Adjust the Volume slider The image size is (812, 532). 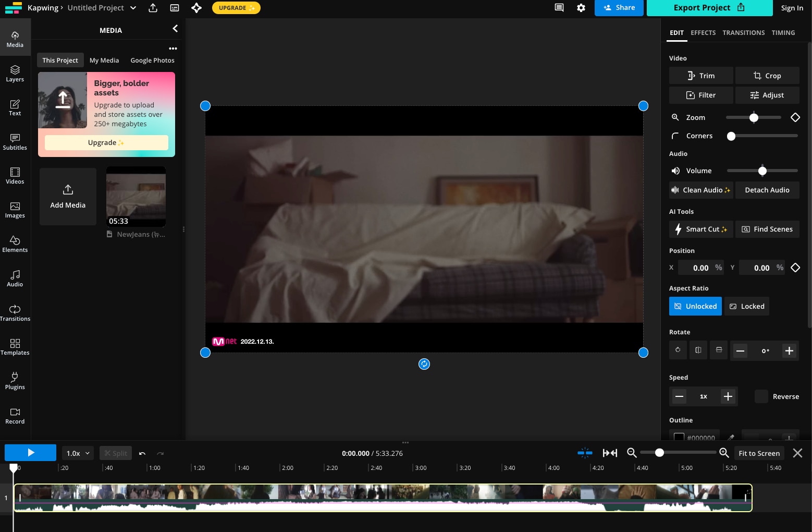pyautogui.click(x=762, y=171)
